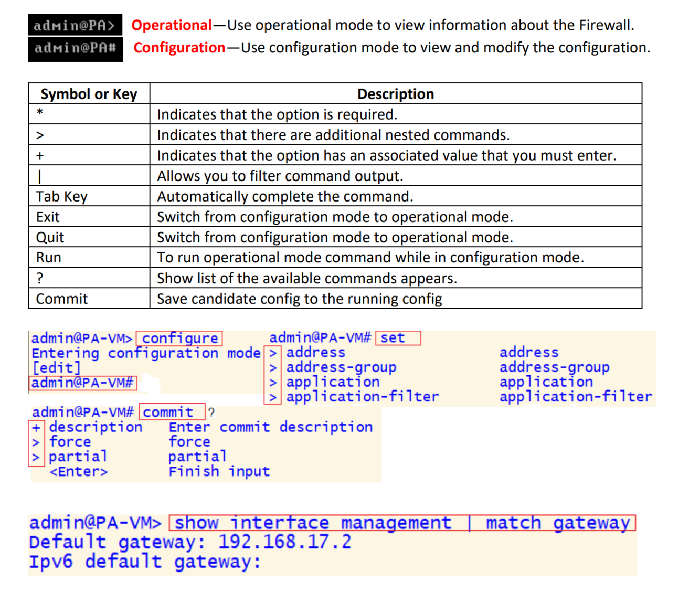Click the black admin@PA# prompt image
Viewport: 700px width, 592px height.
[75, 49]
